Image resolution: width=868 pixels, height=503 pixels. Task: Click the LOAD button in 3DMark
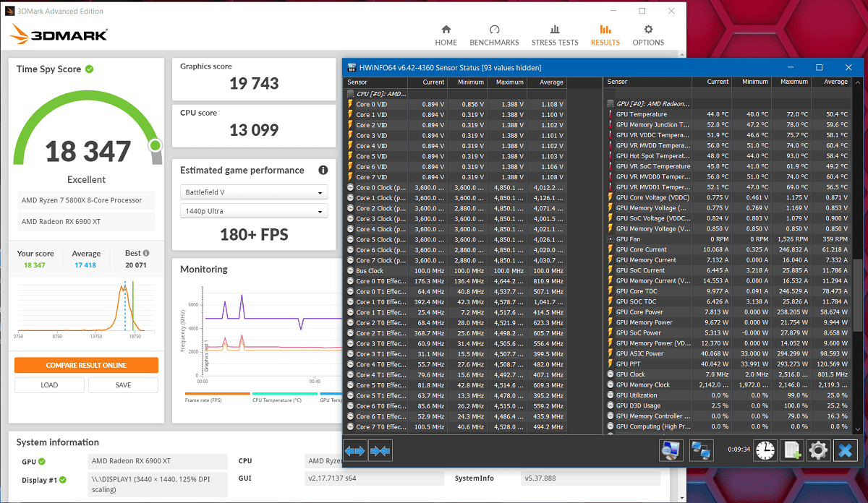tap(49, 385)
